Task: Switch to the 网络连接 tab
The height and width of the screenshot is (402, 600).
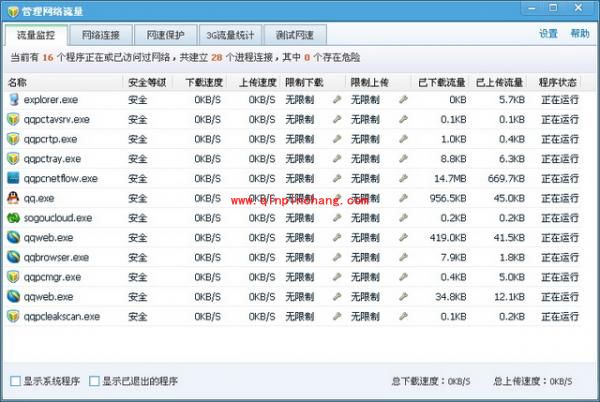Action: (101, 35)
